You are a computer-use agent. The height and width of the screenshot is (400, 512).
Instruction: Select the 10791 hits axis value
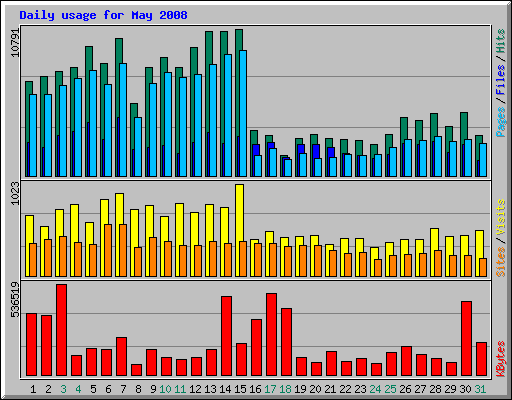pos(15,43)
